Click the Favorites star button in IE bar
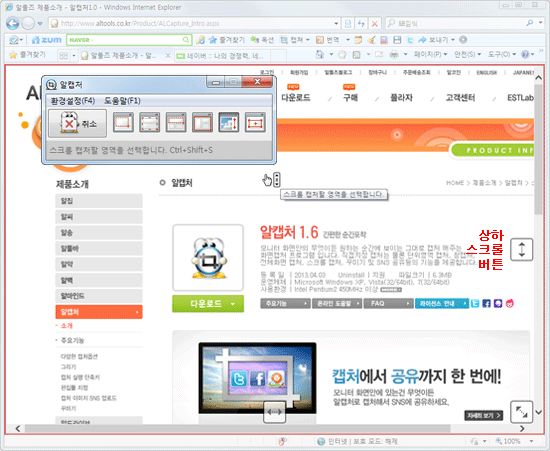Image resolution: width=550 pixels, height=451 pixels. [27, 55]
